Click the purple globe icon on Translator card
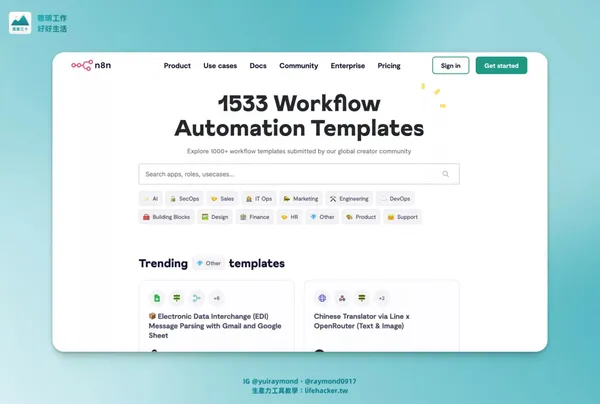600x404 pixels. click(x=322, y=298)
